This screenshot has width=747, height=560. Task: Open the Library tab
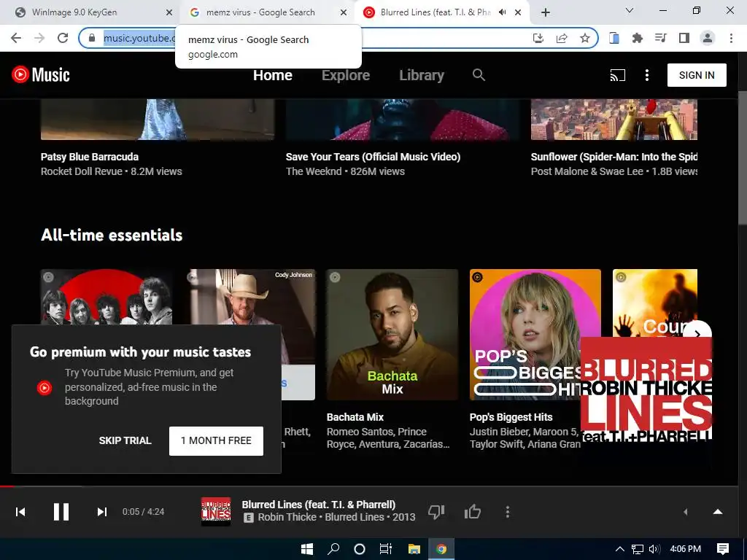tap(422, 75)
